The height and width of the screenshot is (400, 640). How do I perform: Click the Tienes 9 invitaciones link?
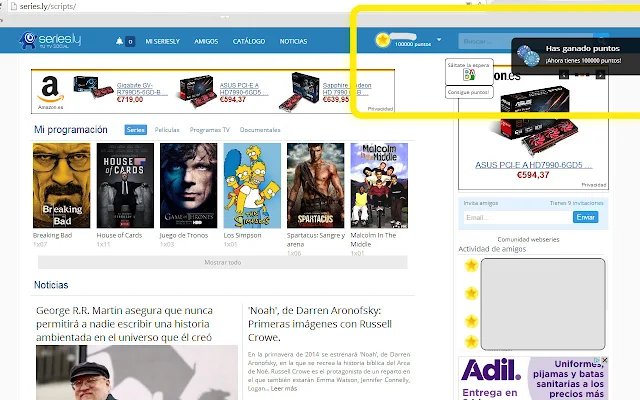coord(576,203)
